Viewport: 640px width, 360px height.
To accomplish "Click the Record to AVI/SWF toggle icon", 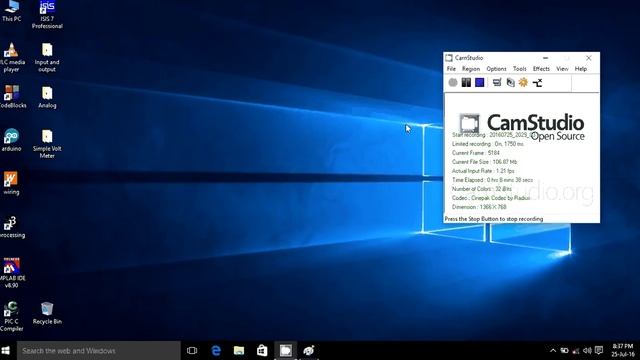I will [510, 82].
